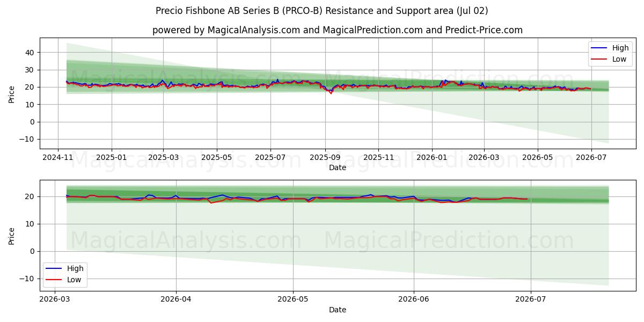644x322 pixels.
Task: Click the 'Price' y-axis label of the bottom chart
Action: point(12,236)
